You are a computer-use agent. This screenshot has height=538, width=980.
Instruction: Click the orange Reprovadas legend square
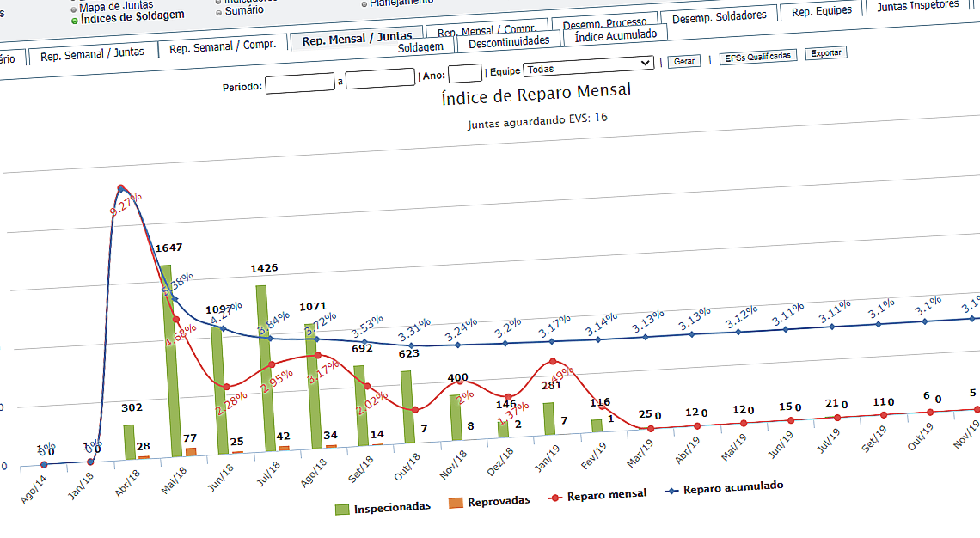coord(455,501)
